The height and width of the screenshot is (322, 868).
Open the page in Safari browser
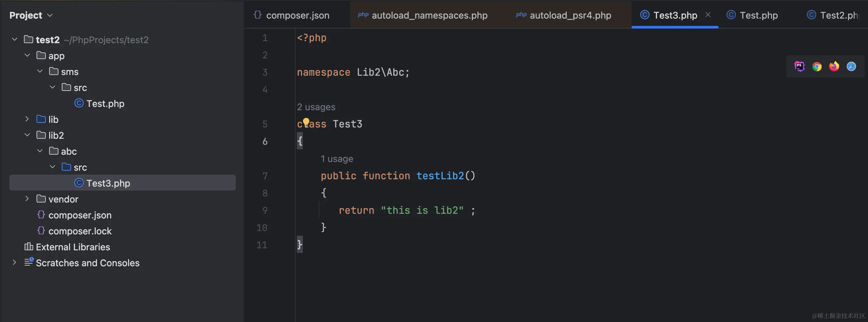[x=851, y=66]
